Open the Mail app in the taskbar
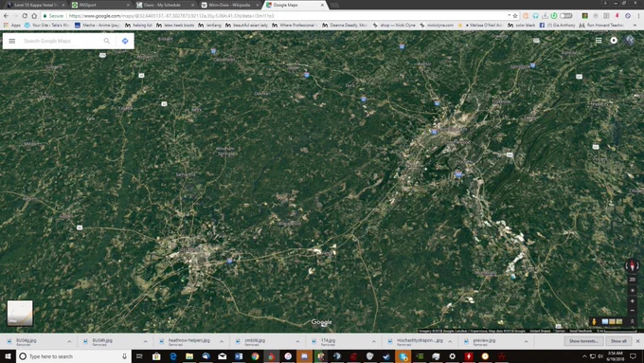This screenshot has width=644, height=363. [x=223, y=356]
